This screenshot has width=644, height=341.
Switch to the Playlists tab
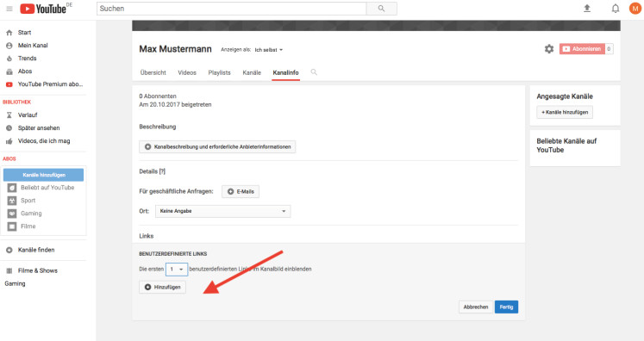coord(219,72)
